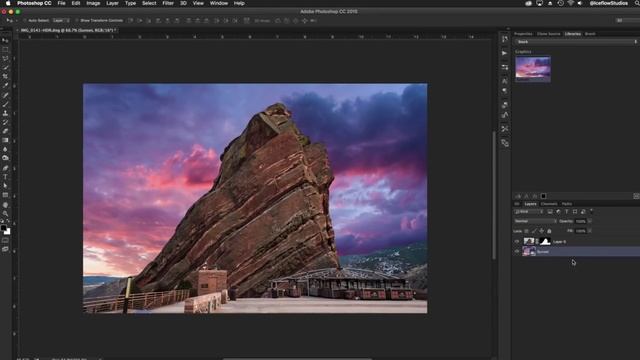The width and height of the screenshot is (640, 360).
Task: Toggle Quick Mask mode in toolbar
Action: [x=5, y=241]
